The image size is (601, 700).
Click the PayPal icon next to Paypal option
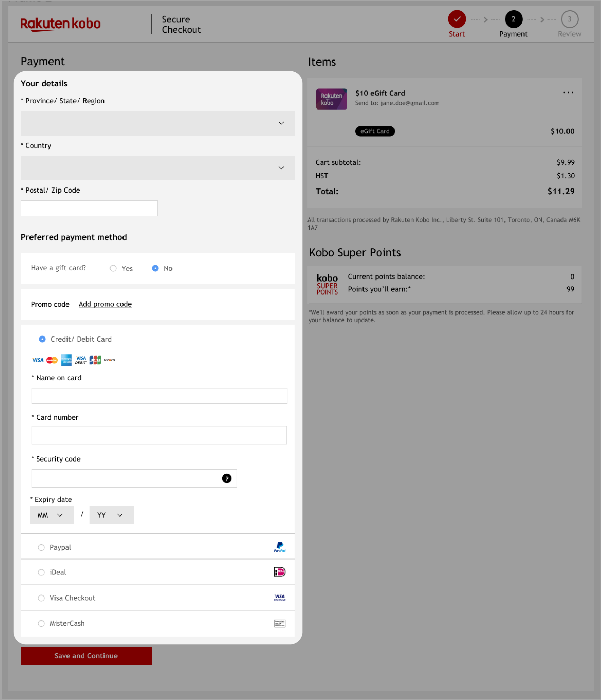coord(279,546)
